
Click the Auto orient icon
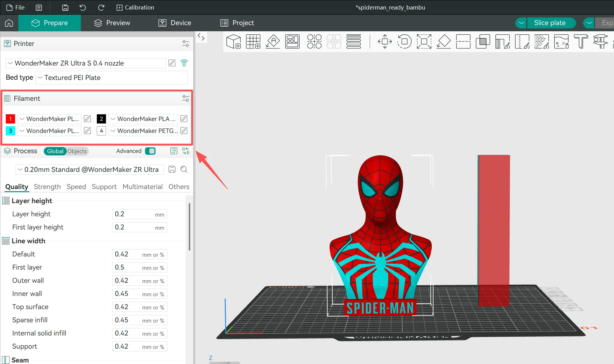(273, 41)
